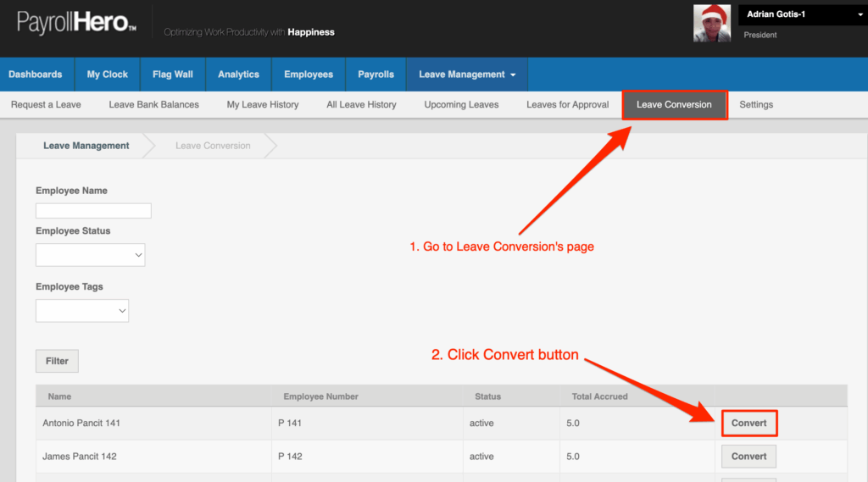868x482 pixels.
Task: Expand the Leave Management menu
Action: pos(466,75)
